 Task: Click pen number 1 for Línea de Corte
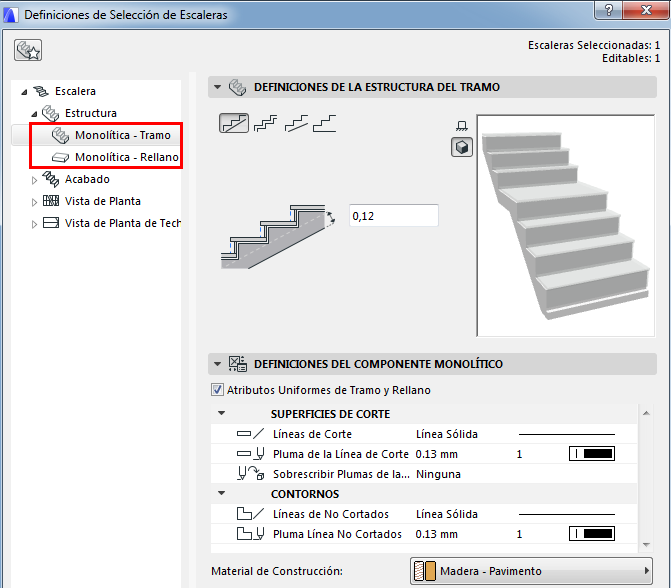(x=519, y=454)
